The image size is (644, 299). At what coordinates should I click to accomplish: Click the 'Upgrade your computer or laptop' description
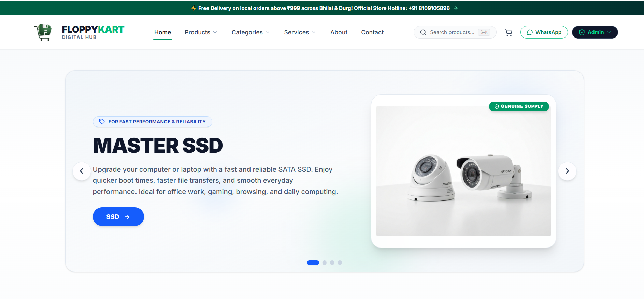point(215,181)
